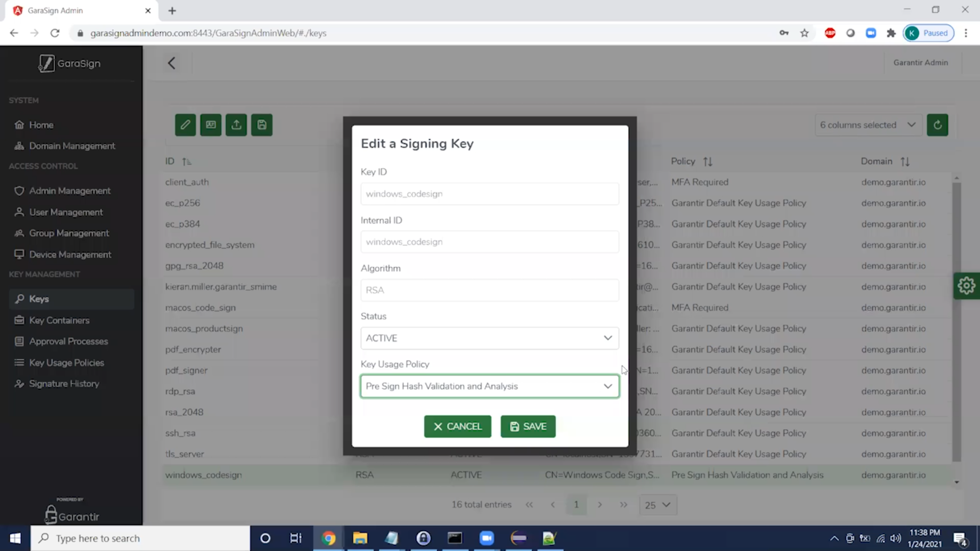
Task: Toggle sorting on the Policy column
Action: pyautogui.click(x=708, y=161)
